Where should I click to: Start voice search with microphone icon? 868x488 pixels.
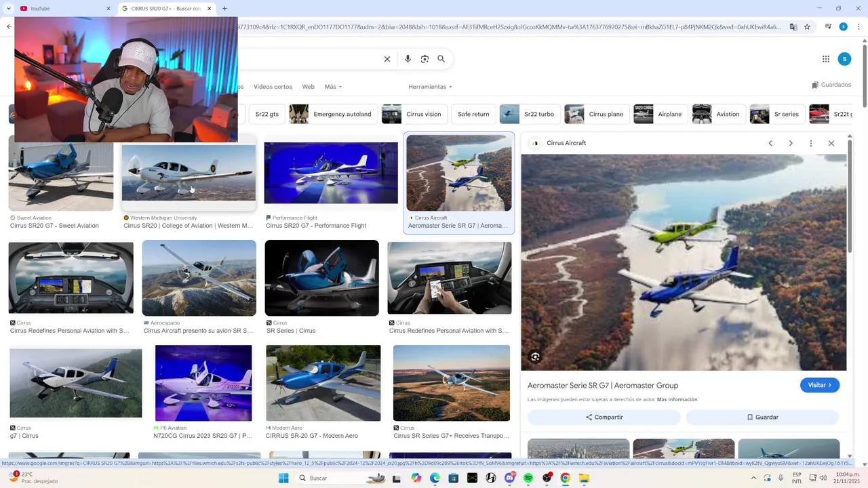point(408,59)
